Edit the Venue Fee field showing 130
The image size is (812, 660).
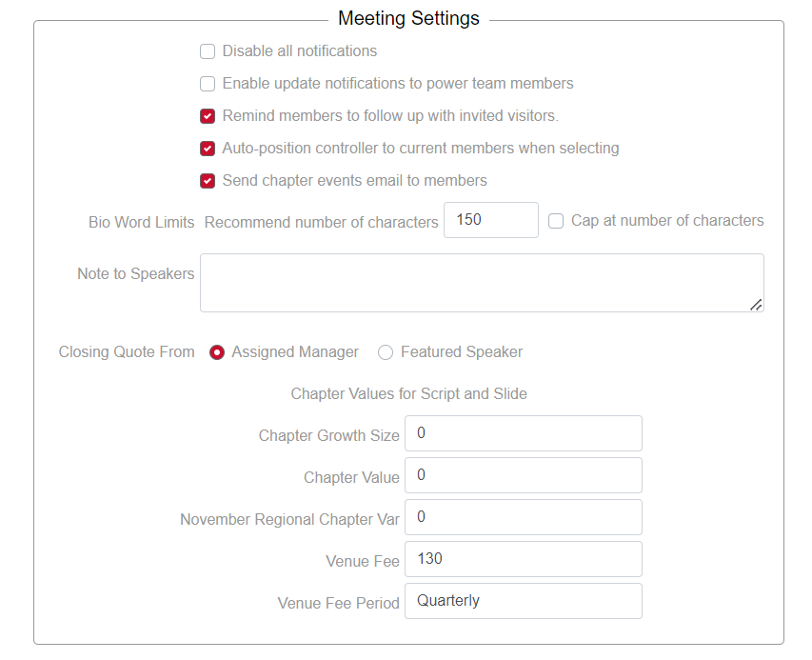(x=523, y=559)
